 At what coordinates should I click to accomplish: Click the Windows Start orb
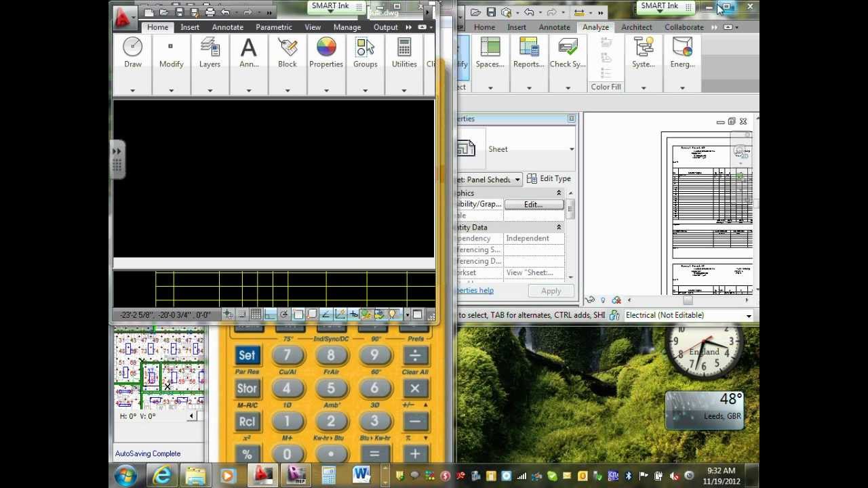125,475
